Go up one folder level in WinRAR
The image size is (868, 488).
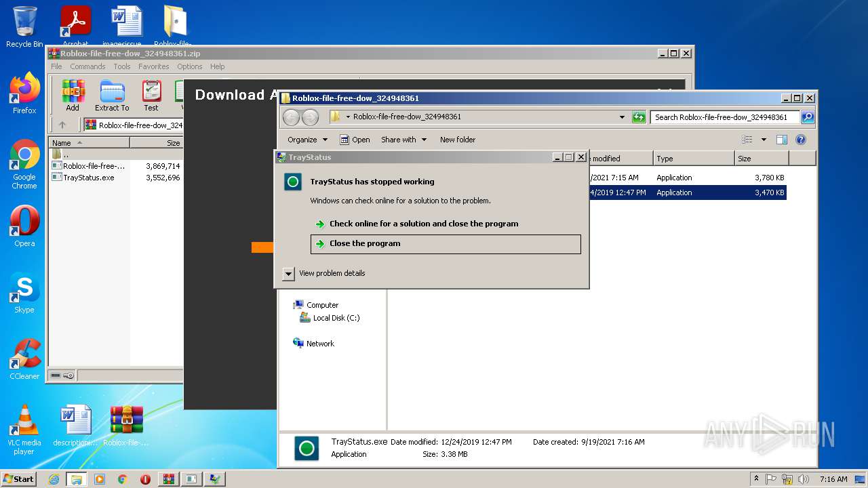tap(62, 125)
